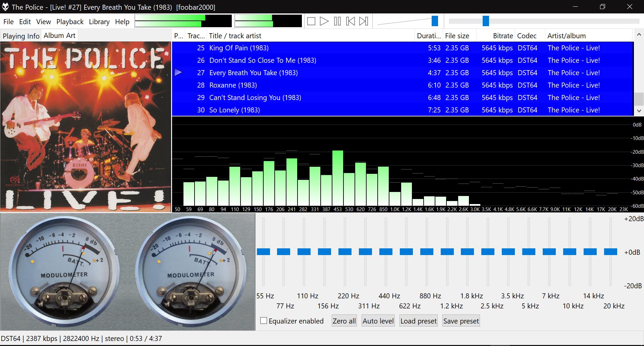Click the Zero all button

pyautogui.click(x=344, y=321)
